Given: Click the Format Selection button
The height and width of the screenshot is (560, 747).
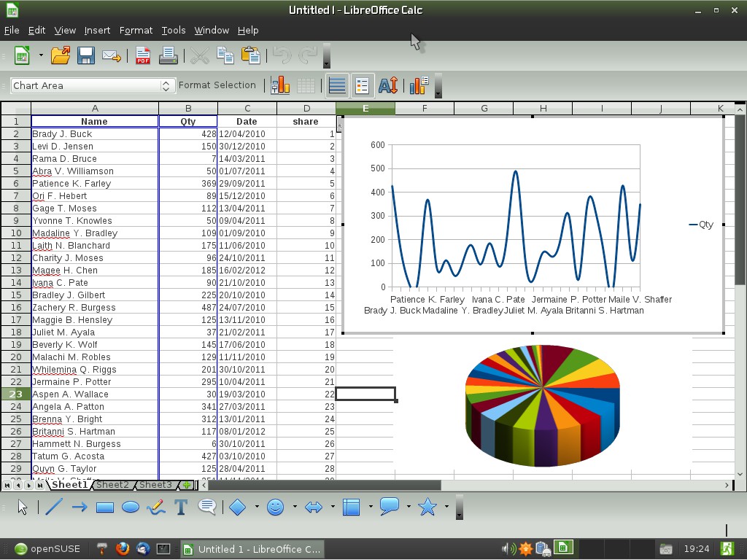Looking at the screenshot, I should click(218, 85).
